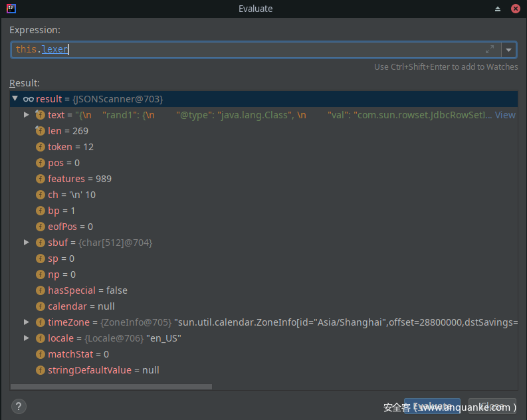Image resolution: width=527 pixels, height=420 pixels.
Task: Expand the text field node
Action: (27, 115)
